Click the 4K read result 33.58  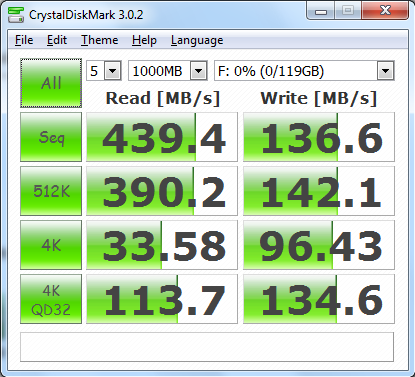pyautogui.click(x=162, y=245)
